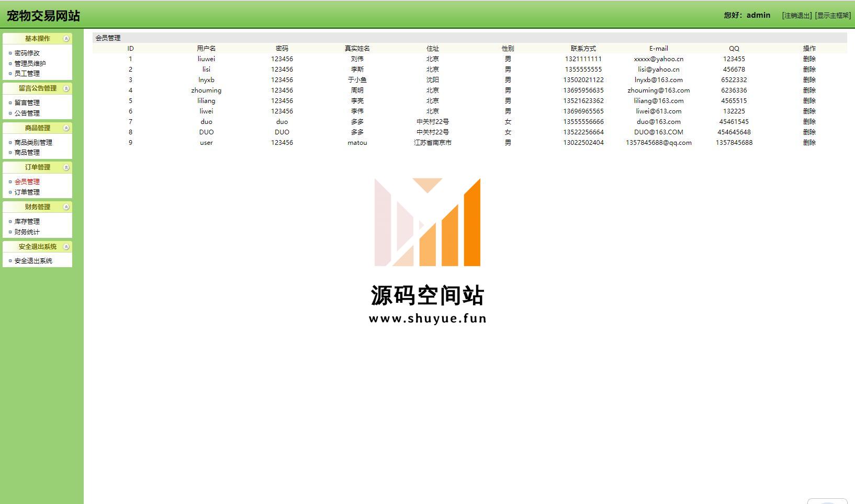Collapse the 商品管理 sidebar section
The height and width of the screenshot is (504, 855).
tap(66, 128)
